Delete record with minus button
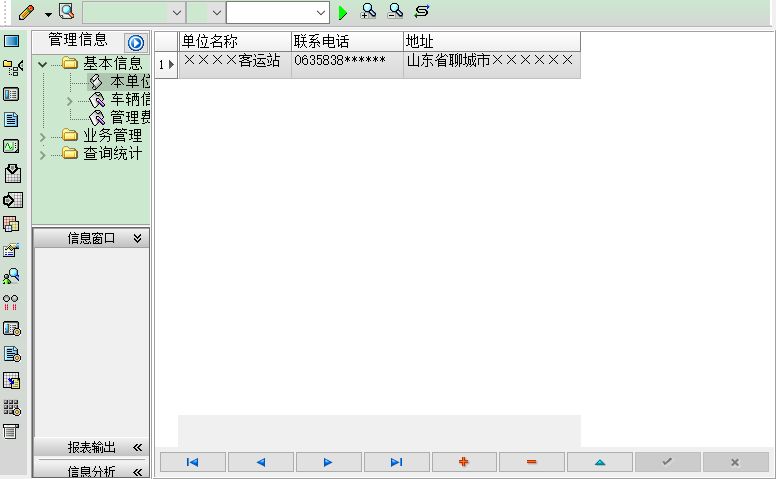The height and width of the screenshot is (479, 776). coord(532,462)
